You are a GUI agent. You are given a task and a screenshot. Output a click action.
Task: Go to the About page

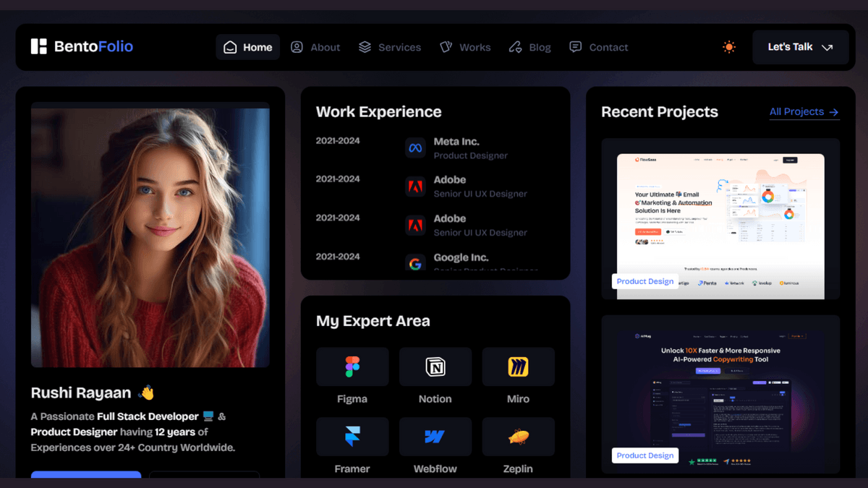(x=315, y=47)
